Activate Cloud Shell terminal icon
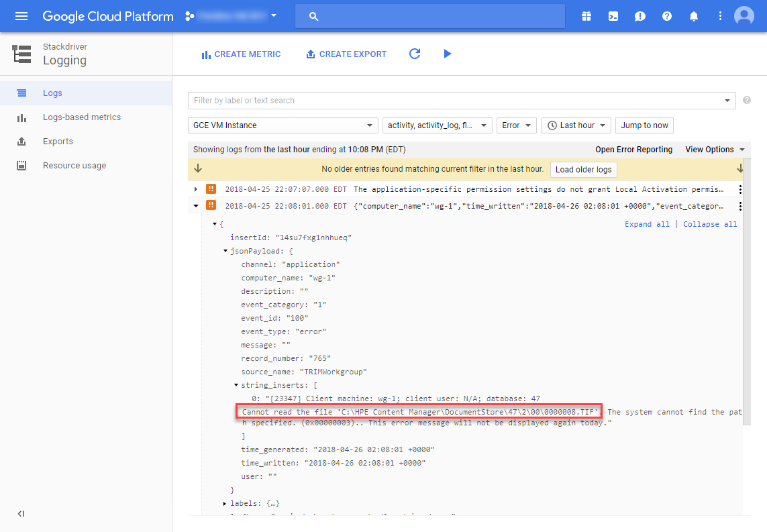767x532 pixels. 613,16
